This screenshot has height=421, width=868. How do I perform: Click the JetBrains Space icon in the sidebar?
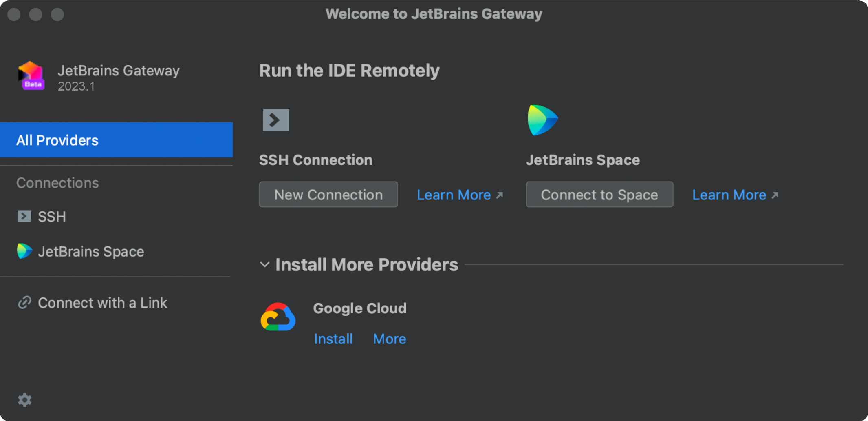click(x=24, y=251)
